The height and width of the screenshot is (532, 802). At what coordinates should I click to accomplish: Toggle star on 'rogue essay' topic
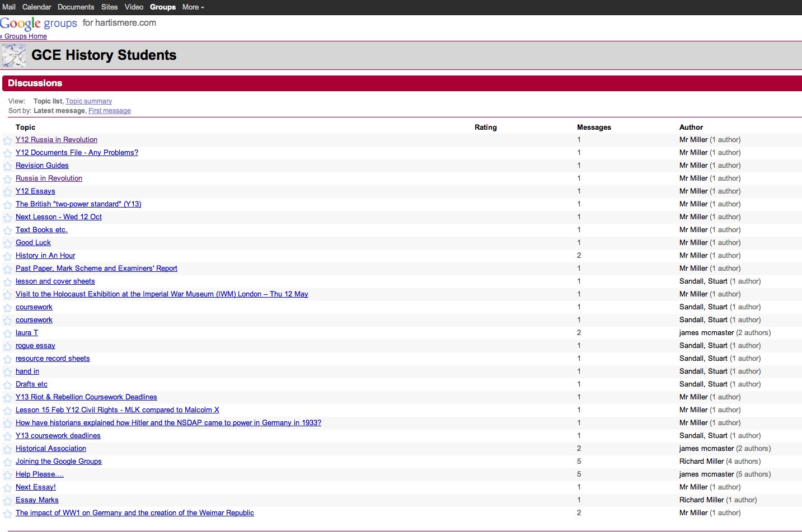click(x=7, y=346)
